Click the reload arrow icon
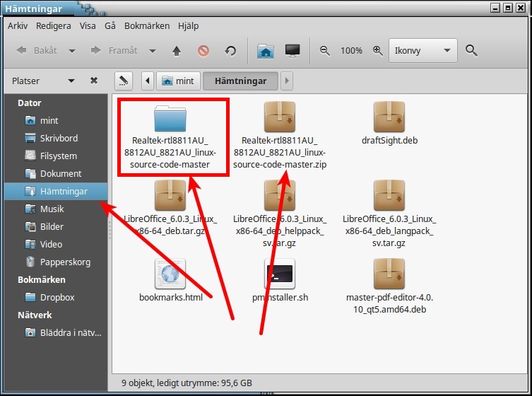 point(230,51)
